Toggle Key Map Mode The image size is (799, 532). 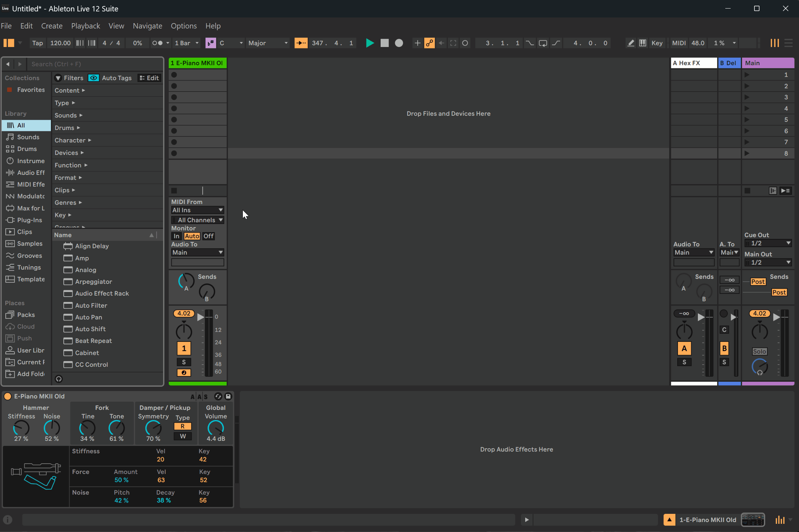(657, 43)
